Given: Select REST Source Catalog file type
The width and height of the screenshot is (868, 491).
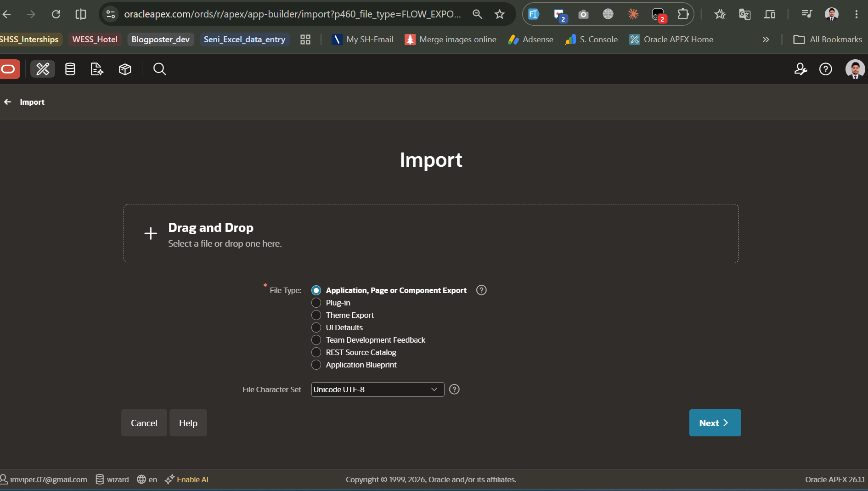Looking at the screenshot, I should click(x=316, y=352).
